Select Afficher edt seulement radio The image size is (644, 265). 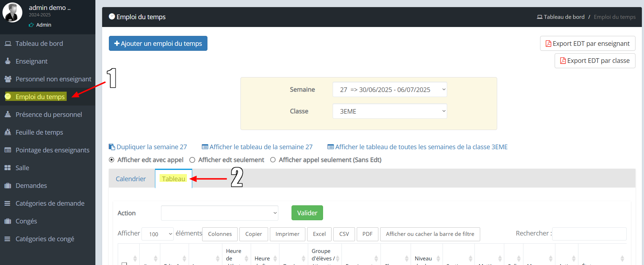click(x=192, y=160)
